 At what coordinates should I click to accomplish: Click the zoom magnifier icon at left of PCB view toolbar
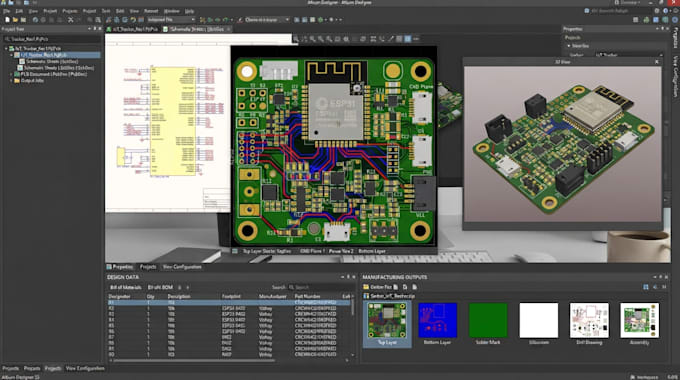click(x=296, y=39)
